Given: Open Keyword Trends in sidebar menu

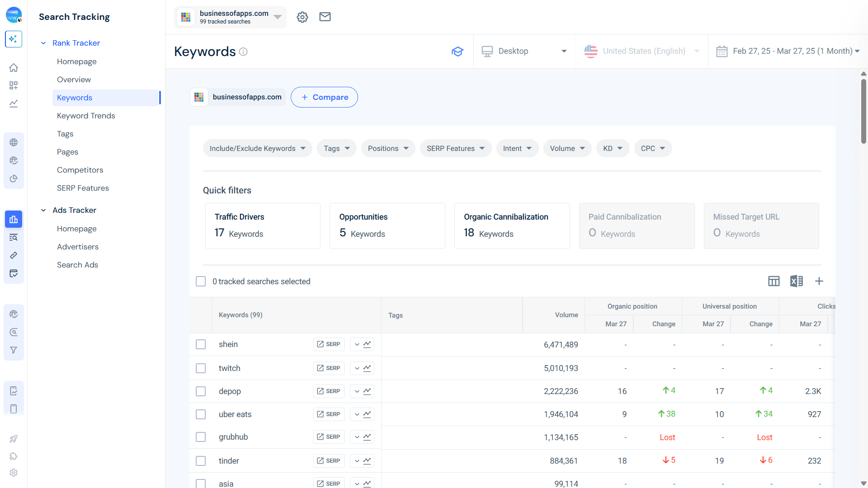Looking at the screenshot, I should click(86, 116).
